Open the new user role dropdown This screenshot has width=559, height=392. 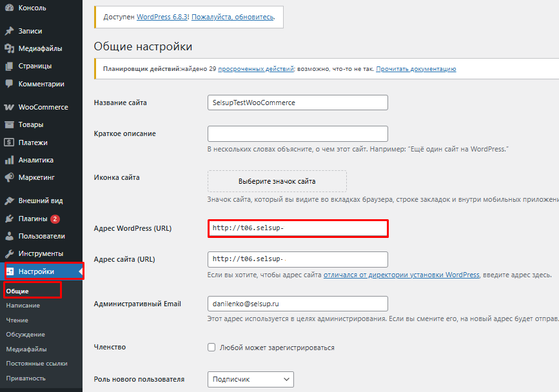250,379
